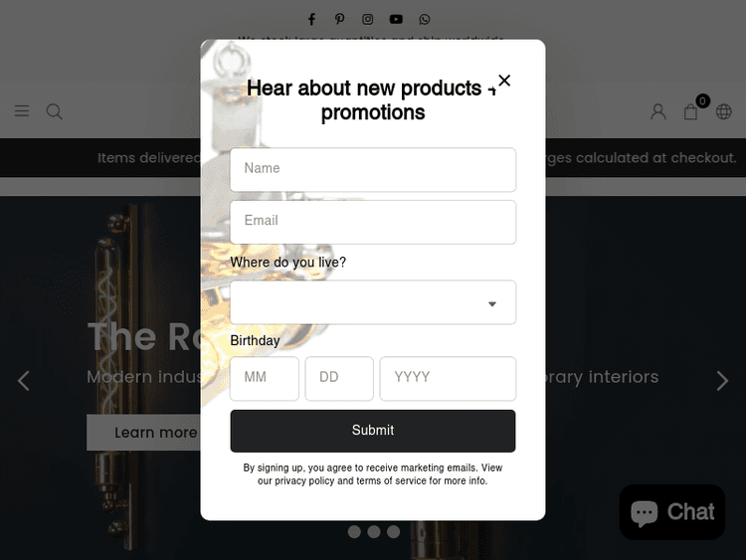Image resolution: width=746 pixels, height=560 pixels.
Task: Open the user account icon
Action: [658, 111]
